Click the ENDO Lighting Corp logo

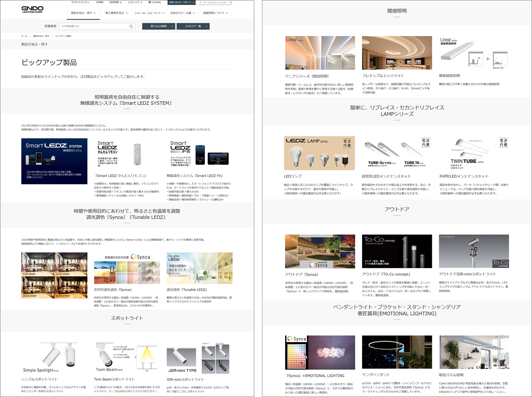tap(32, 9)
